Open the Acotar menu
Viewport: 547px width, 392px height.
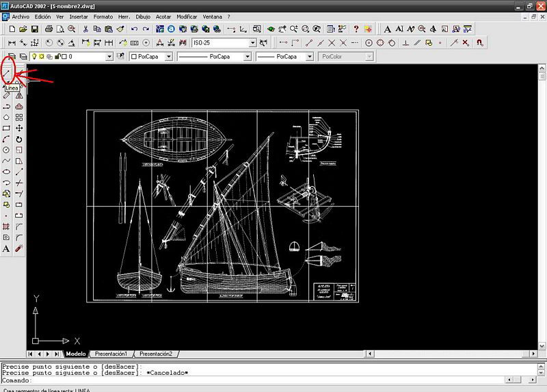coord(163,16)
